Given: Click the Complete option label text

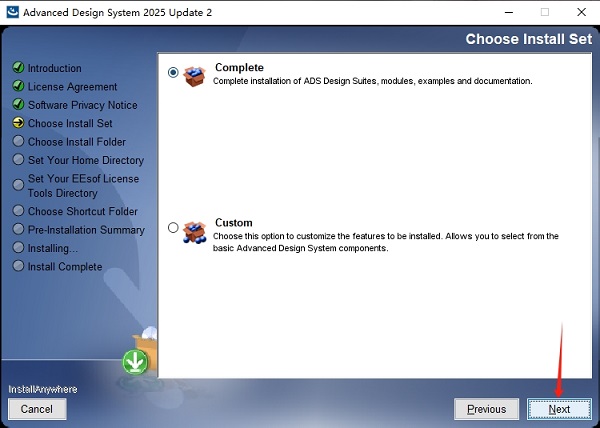Looking at the screenshot, I should click(x=238, y=67).
